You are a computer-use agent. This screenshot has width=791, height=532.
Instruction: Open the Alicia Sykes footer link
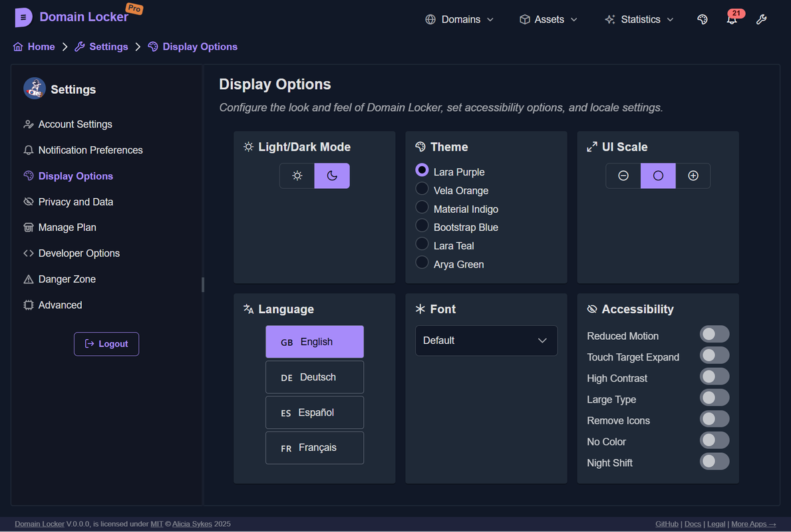click(x=192, y=524)
